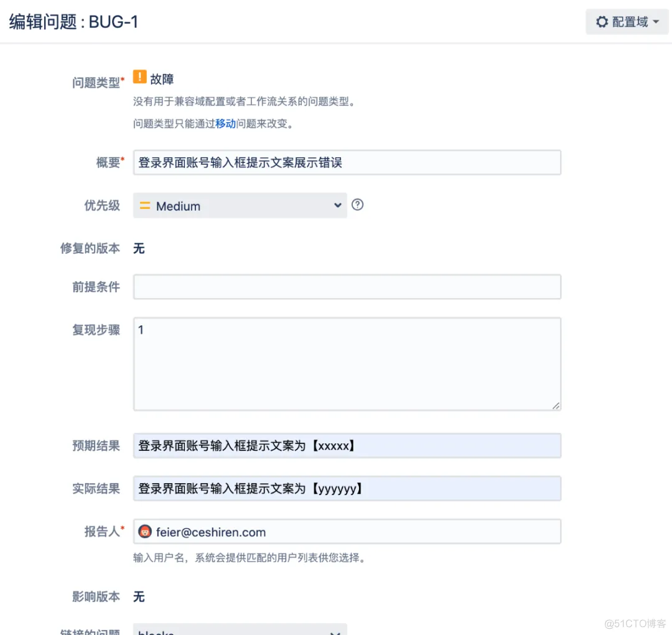Open the 配置域 gear dropdown
This screenshot has height=635, width=672.
tap(627, 22)
